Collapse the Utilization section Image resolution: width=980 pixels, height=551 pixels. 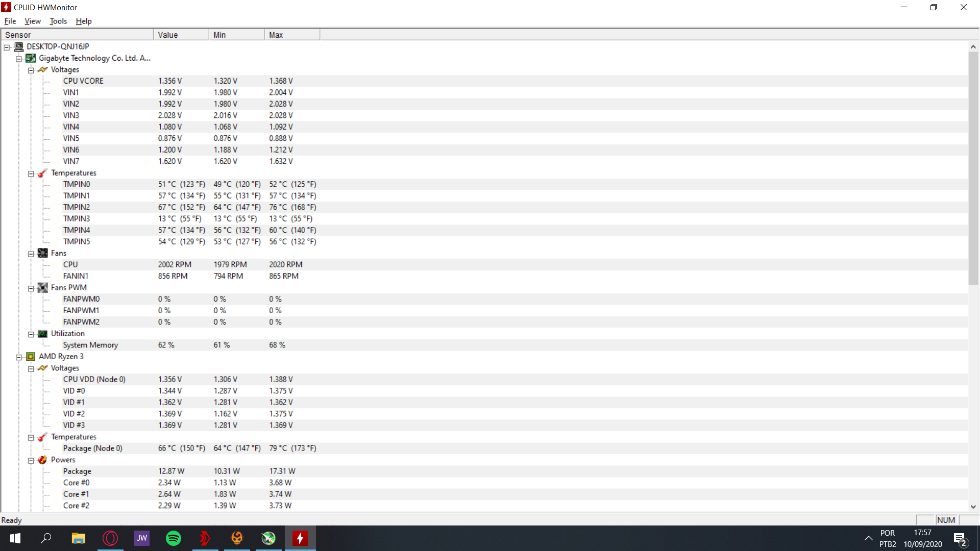[31, 334]
